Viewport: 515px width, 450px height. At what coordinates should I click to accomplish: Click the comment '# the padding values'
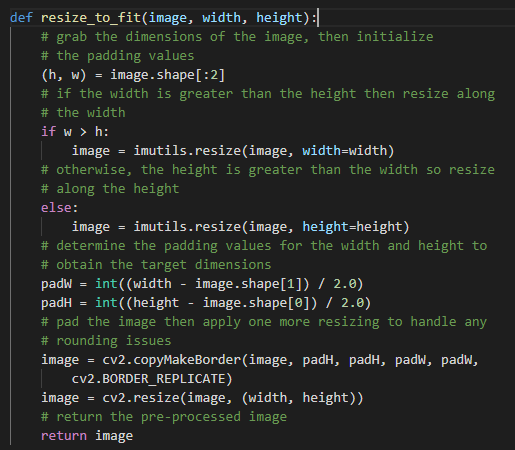[x=117, y=56]
